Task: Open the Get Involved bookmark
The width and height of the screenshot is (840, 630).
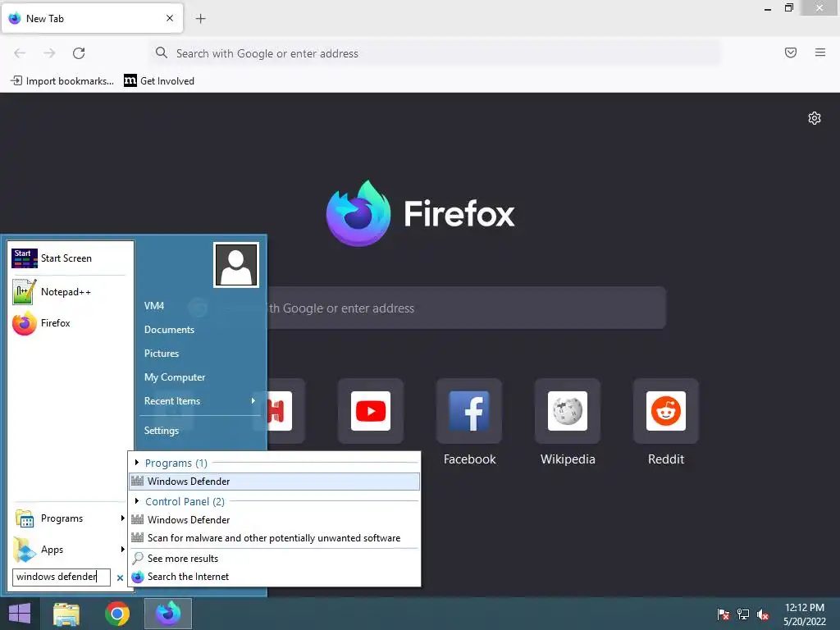Action: (159, 81)
